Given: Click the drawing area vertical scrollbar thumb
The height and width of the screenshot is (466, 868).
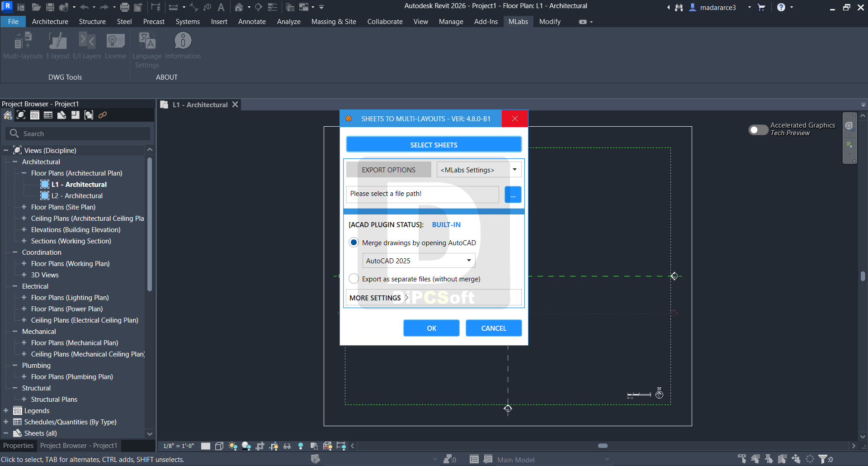Looking at the screenshot, I should [x=863, y=276].
